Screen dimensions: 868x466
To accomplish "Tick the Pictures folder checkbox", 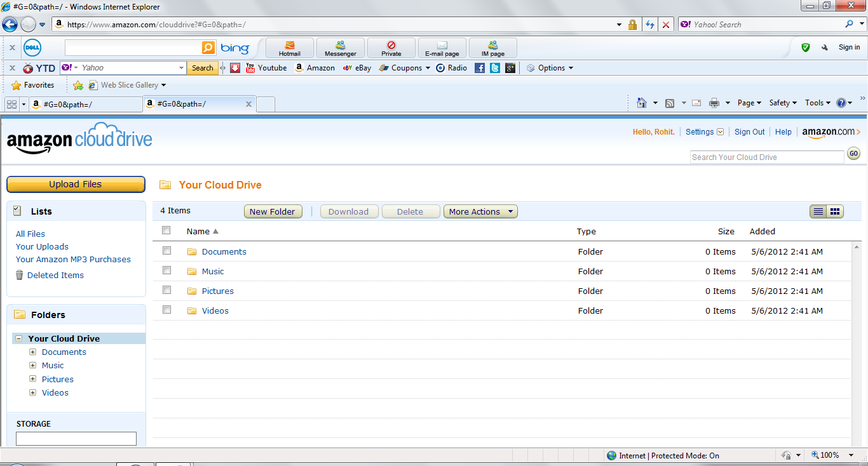I will (x=166, y=290).
